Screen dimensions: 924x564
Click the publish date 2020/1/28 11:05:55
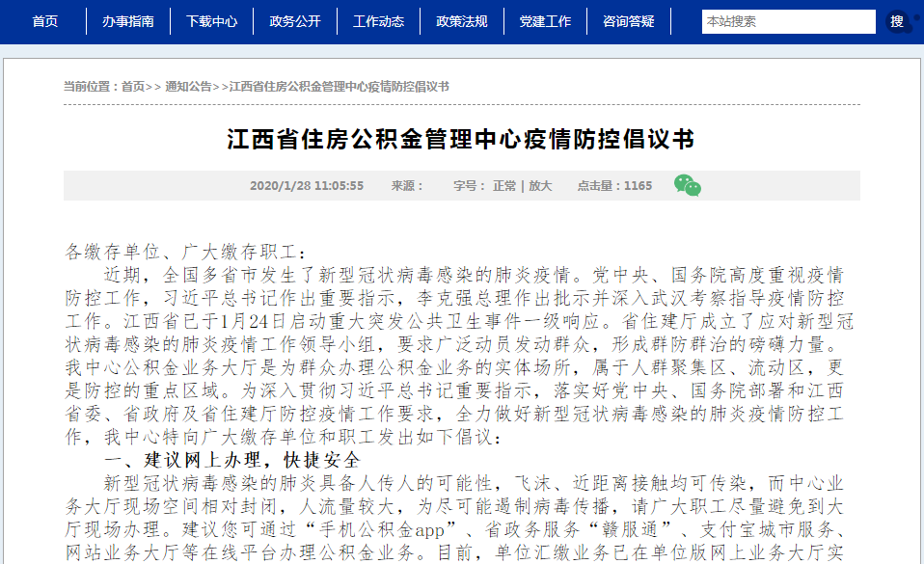pos(306,186)
